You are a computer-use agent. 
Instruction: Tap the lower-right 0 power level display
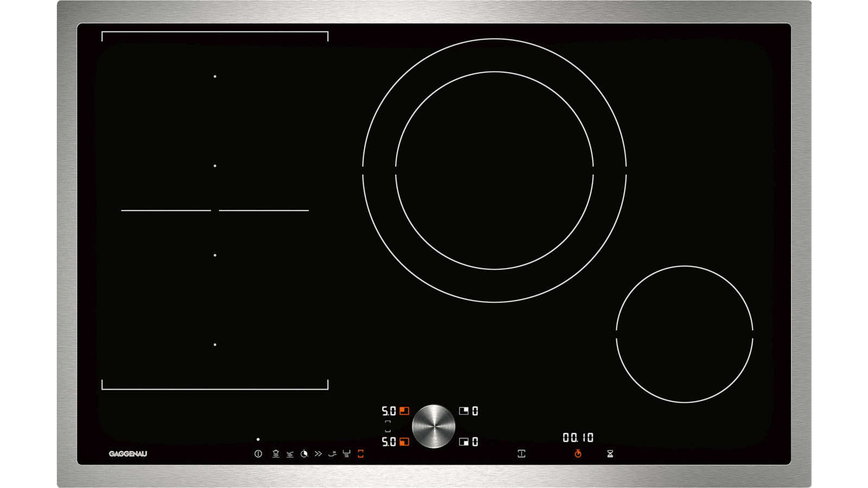[x=475, y=442]
